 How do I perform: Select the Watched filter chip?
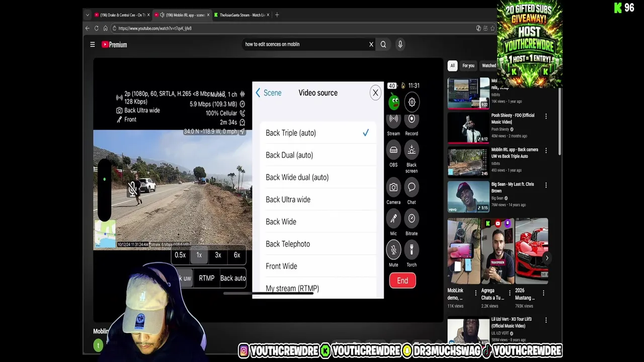pyautogui.click(x=489, y=65)
